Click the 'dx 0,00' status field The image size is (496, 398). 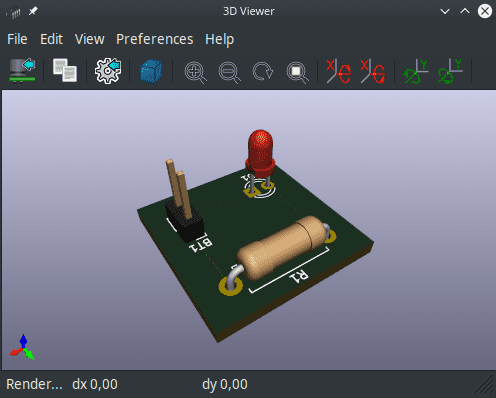click(95, 384)
